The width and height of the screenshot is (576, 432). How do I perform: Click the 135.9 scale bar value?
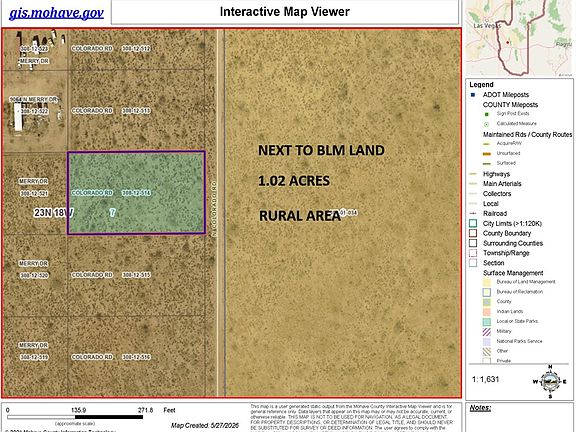tap(79, 410)
